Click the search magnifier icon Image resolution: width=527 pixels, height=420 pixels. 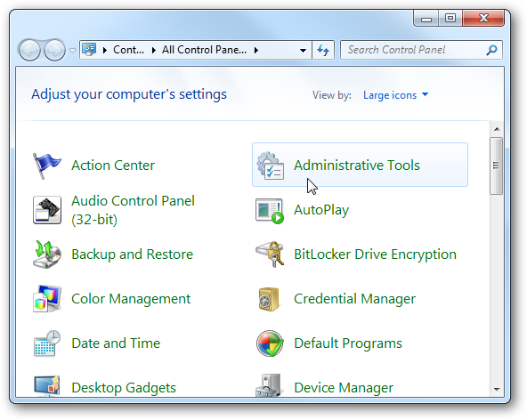pos(491,50)
